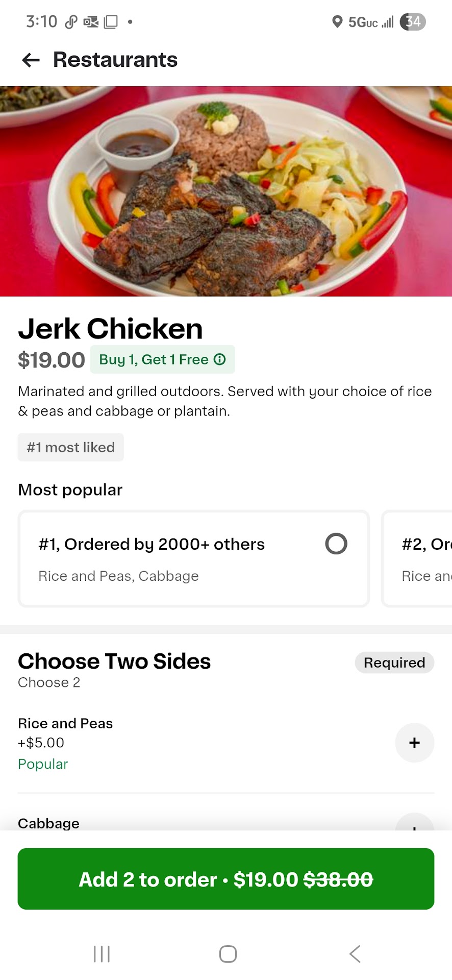The image size is (452, 980).
Task: Open the Buy 1, Get 1 Free info icon
Action: tap(220, 359)
